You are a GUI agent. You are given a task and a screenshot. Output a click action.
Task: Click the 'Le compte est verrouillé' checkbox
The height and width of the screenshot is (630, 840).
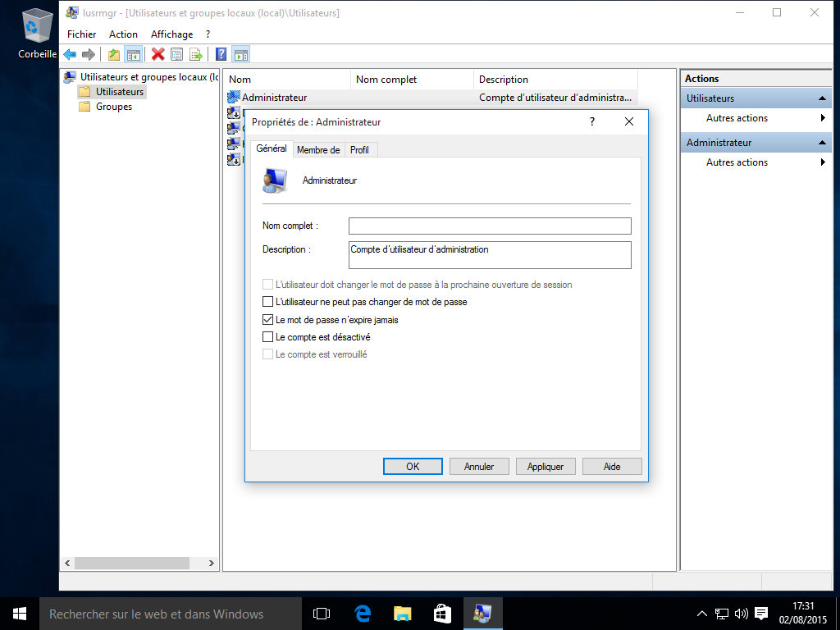click(268, 354)
